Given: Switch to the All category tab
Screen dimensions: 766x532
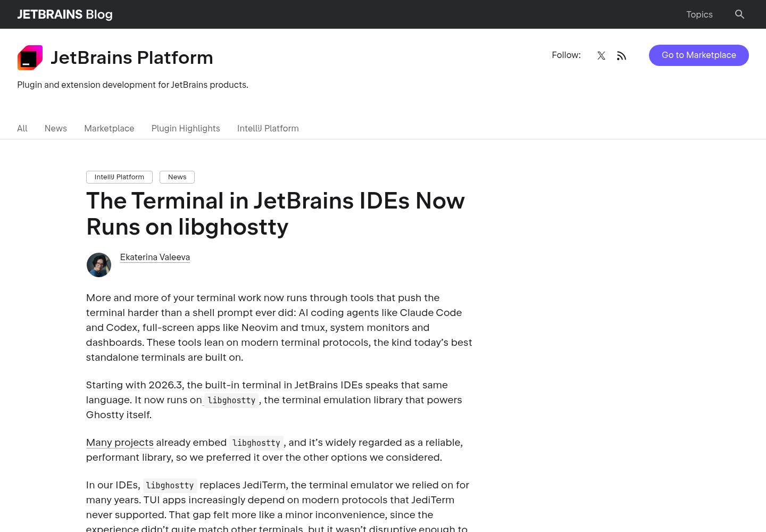Looking at the screenshot, I should pyautogui.click(x=22, y=128).
